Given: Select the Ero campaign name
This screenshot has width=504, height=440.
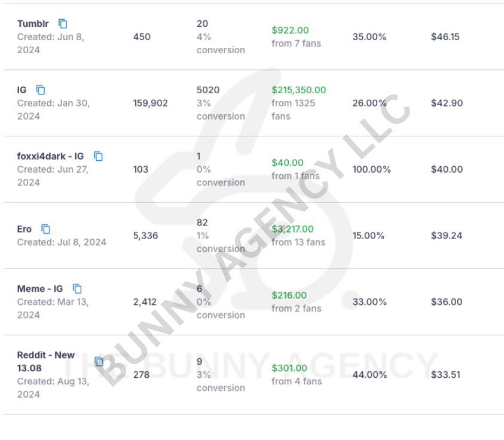Looking at the screenshot, I should 25,229.
